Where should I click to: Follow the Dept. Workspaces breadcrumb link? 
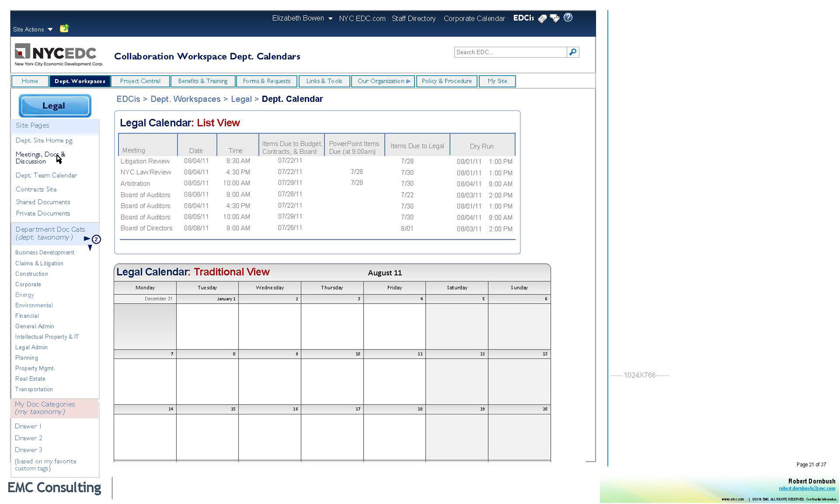pyautogui.click(x=185, y=99)
